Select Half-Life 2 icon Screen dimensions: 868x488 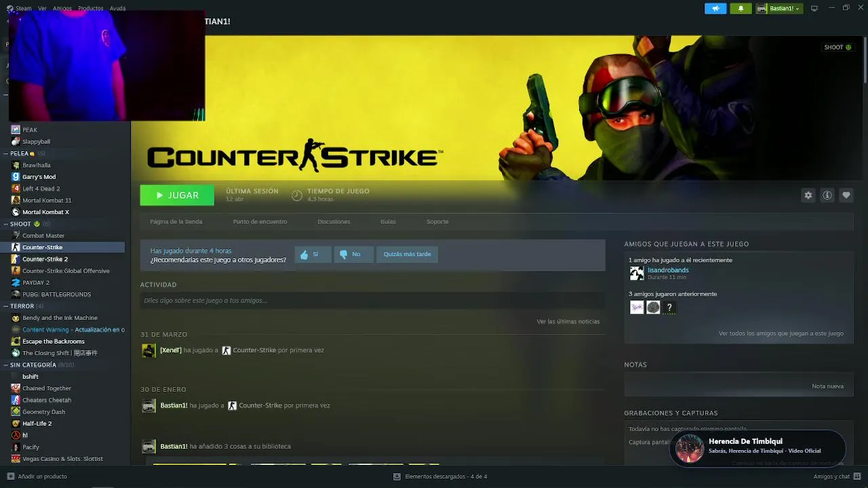click(16, 424)
